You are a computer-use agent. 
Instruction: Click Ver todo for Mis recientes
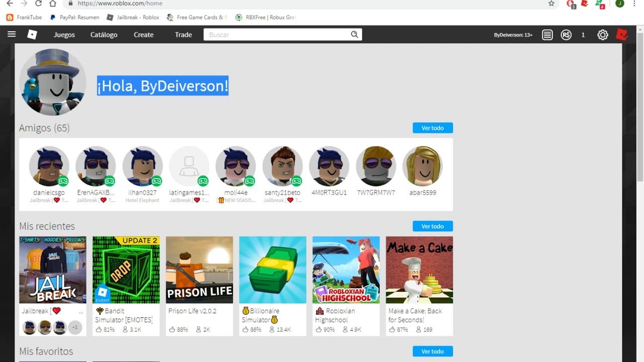433,226
